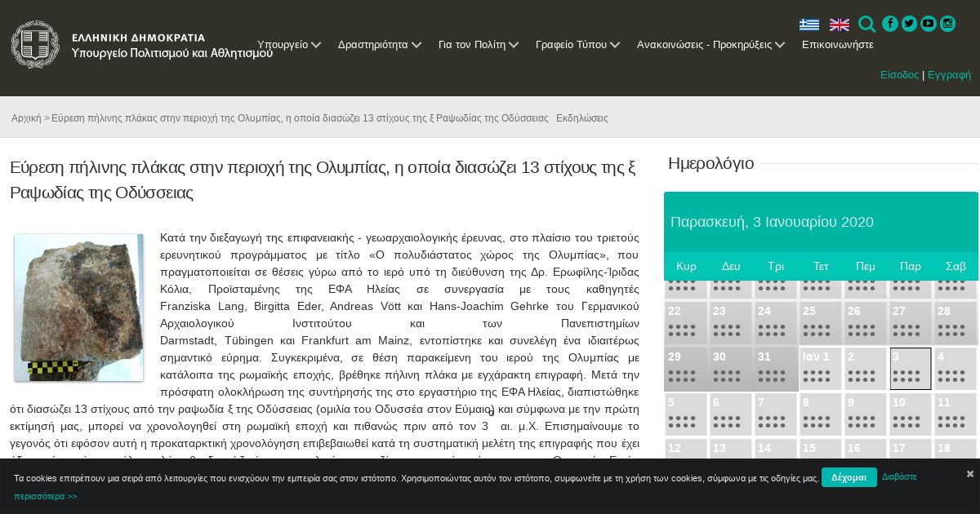This screenshot has width=980, height=514.
Task: Open the clay tablet photo thumbnail
Action: coord(78,308)
